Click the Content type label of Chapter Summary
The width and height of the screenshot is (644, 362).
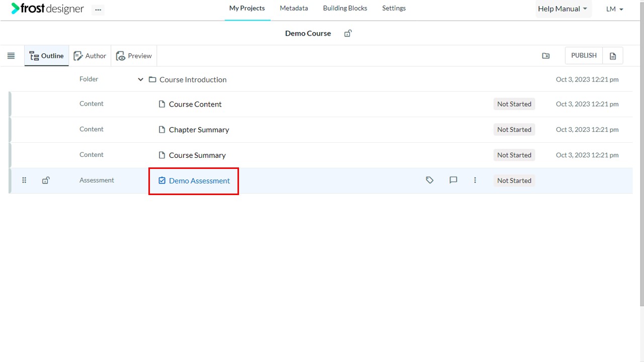click(x=92, y=129)
